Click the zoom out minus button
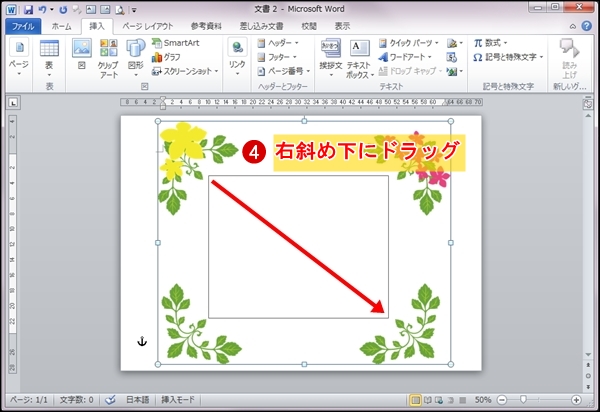600x412 pixels. click(502, 400)
